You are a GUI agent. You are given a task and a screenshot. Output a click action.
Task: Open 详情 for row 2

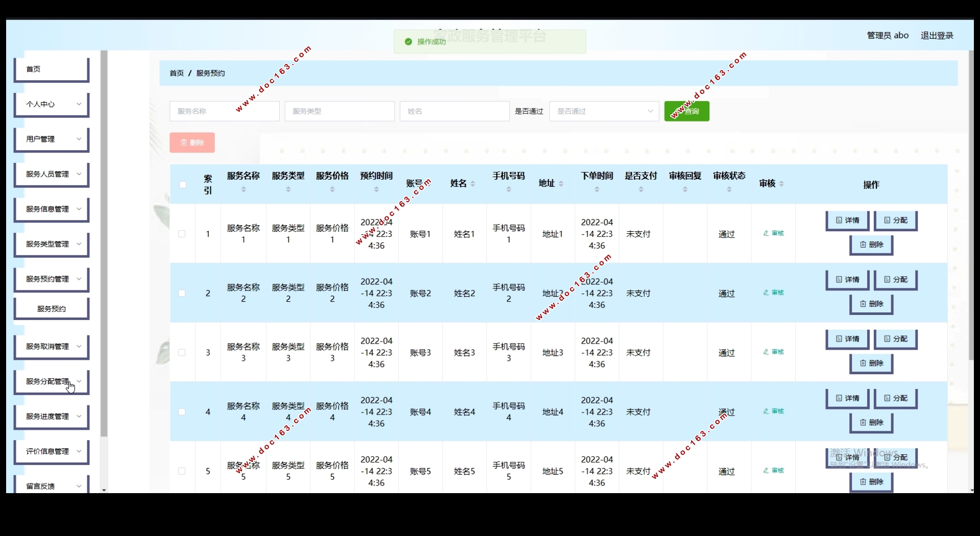pos(847,280)
